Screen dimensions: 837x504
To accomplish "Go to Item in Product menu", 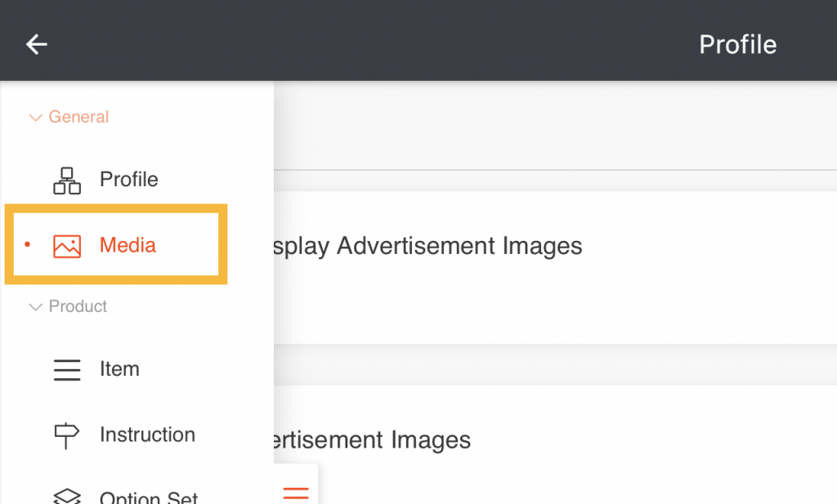I will pos(119,369).
